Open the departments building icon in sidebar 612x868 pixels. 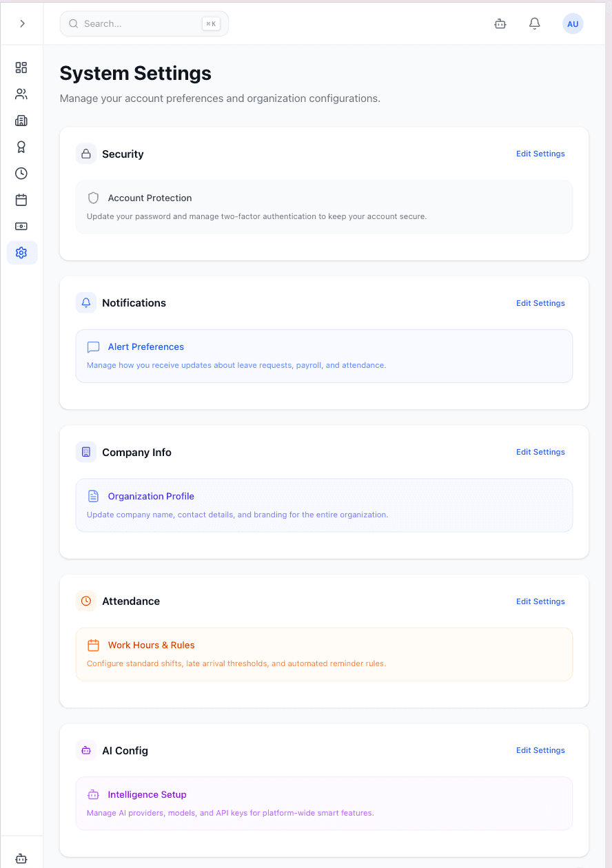tap(21, 121)
